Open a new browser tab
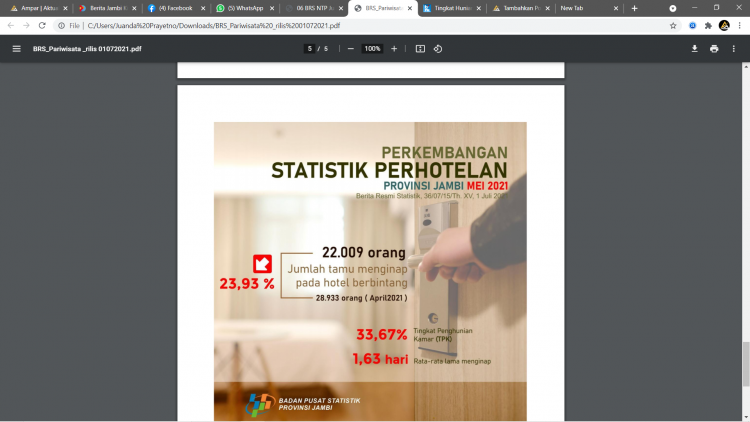750x422 pixels. tap(634, 8)
